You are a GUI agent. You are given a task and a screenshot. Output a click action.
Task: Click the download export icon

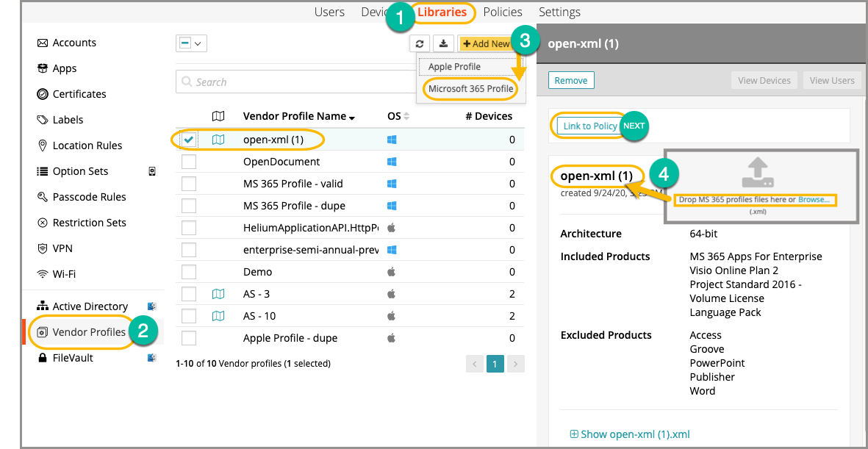tap(443, 44)
